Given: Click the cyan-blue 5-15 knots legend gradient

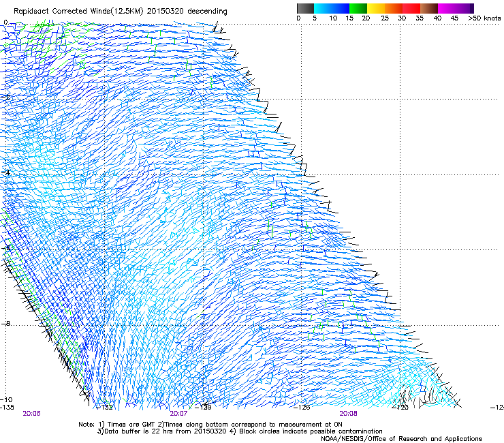Looking at the screenshot, I should click(x=332, y=8).
